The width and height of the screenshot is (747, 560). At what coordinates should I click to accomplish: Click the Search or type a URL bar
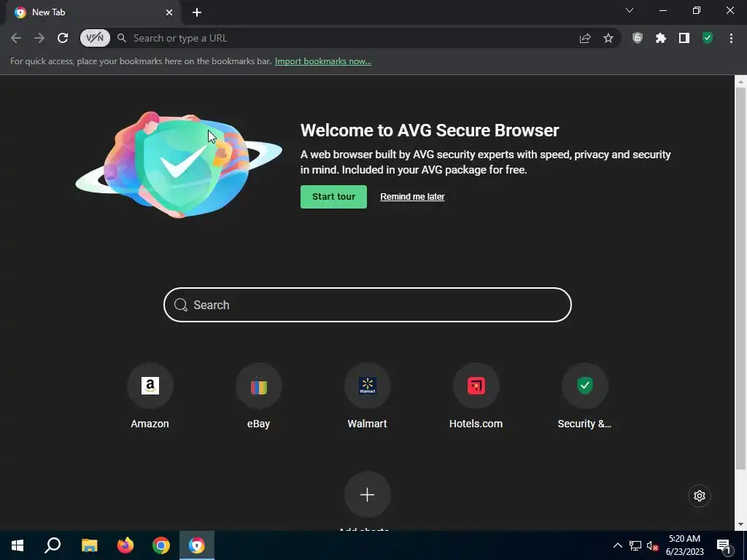click(350, 38)
